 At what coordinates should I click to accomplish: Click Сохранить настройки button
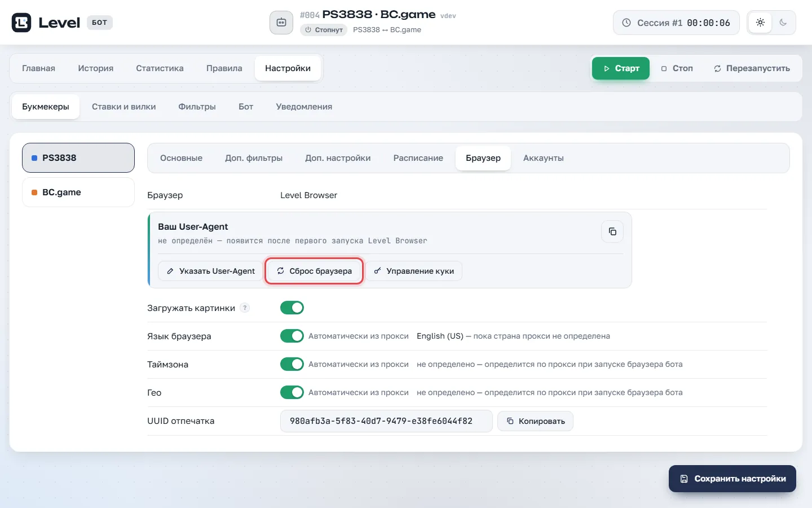pos(732,479)
